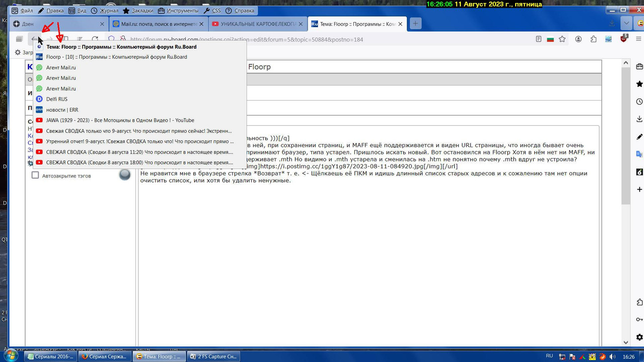
Task: Open the account profile icon in toolbar
Action: [x=579, y=39]
